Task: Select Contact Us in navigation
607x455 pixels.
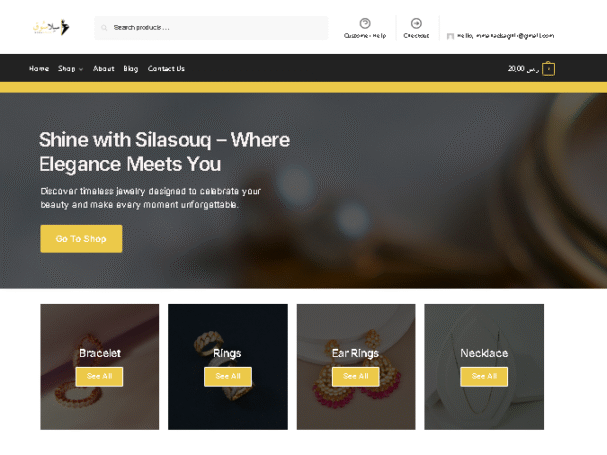Action: pos(166,69)
